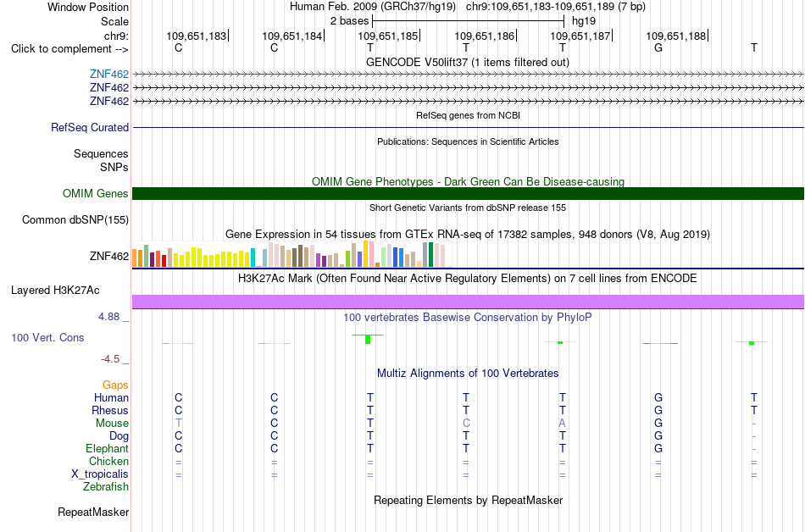Click 'Short Genetic Variants from dbSNP' title
805x532 pixels.
tap(468, 208)
